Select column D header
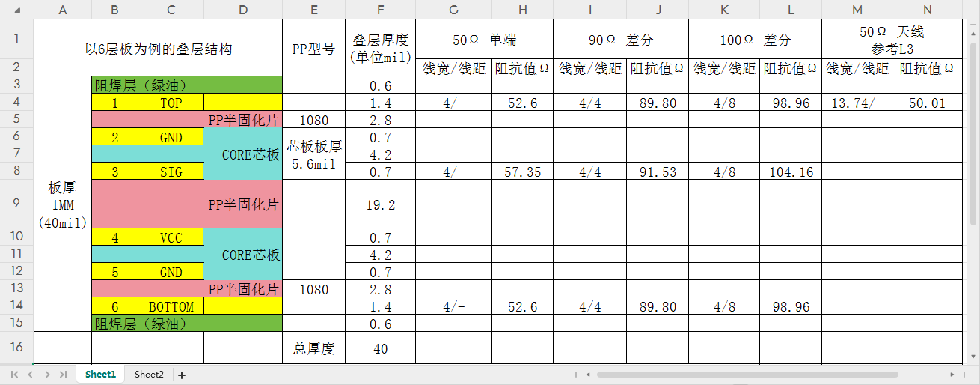 pyautogui.click(x=243, y=10)
